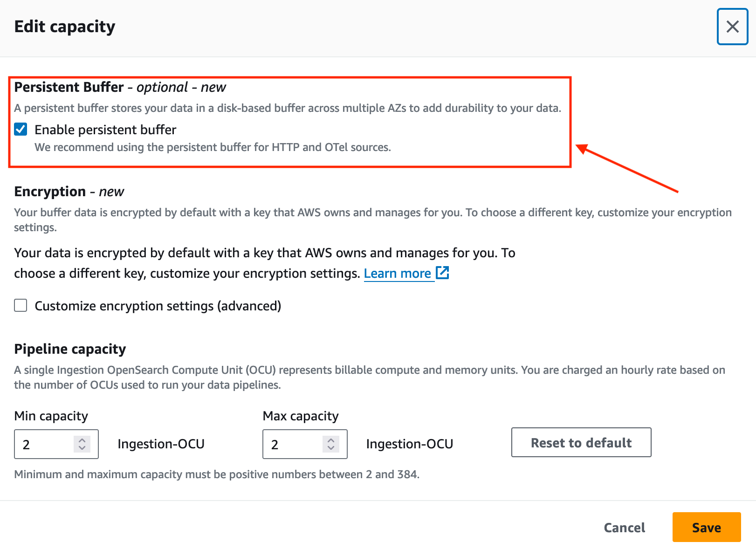Cancel the capacity changes
This screenshot has width=756, height=549.
click(x=625, y=527)
